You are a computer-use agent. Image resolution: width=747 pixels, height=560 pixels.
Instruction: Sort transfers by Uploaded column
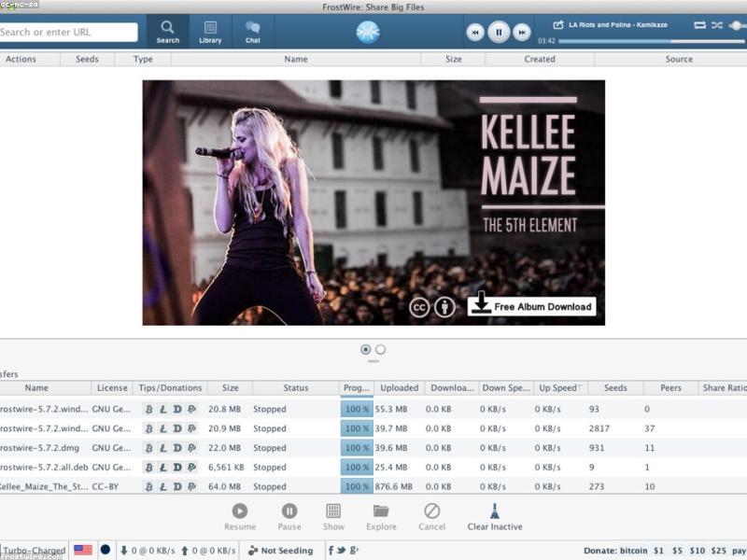coord(400,387)
